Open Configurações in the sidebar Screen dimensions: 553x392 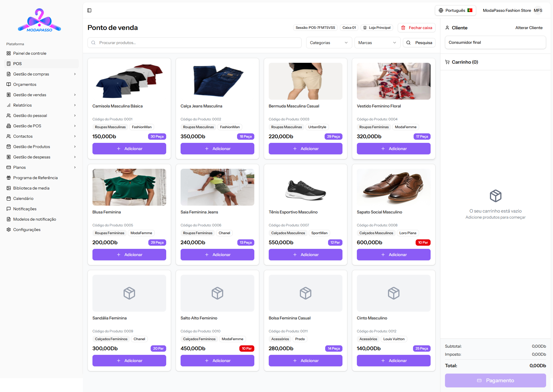coord(26,230)
